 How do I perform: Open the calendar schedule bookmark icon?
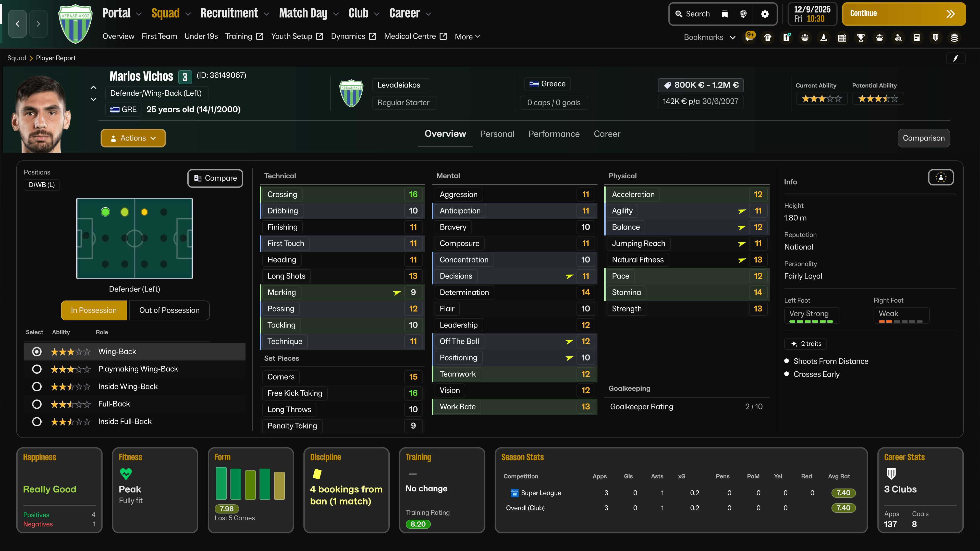pyautogui.click(x=842, y=37)
